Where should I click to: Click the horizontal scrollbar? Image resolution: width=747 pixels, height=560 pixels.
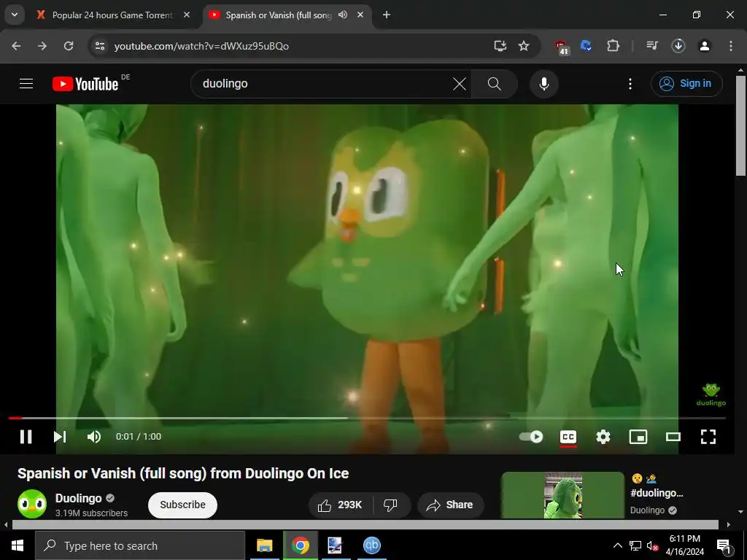(x=365, y=524)
